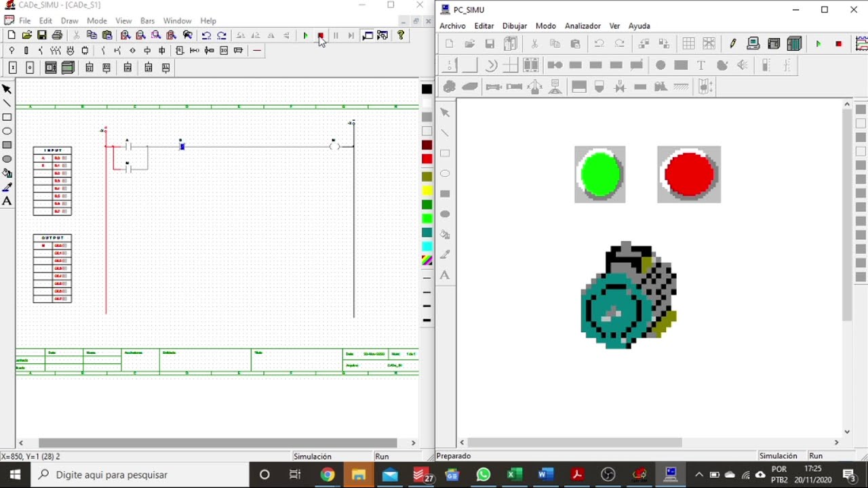
Task: Pick the arrow selection tool in CADe_SIMU
Action: coord(7,89)
